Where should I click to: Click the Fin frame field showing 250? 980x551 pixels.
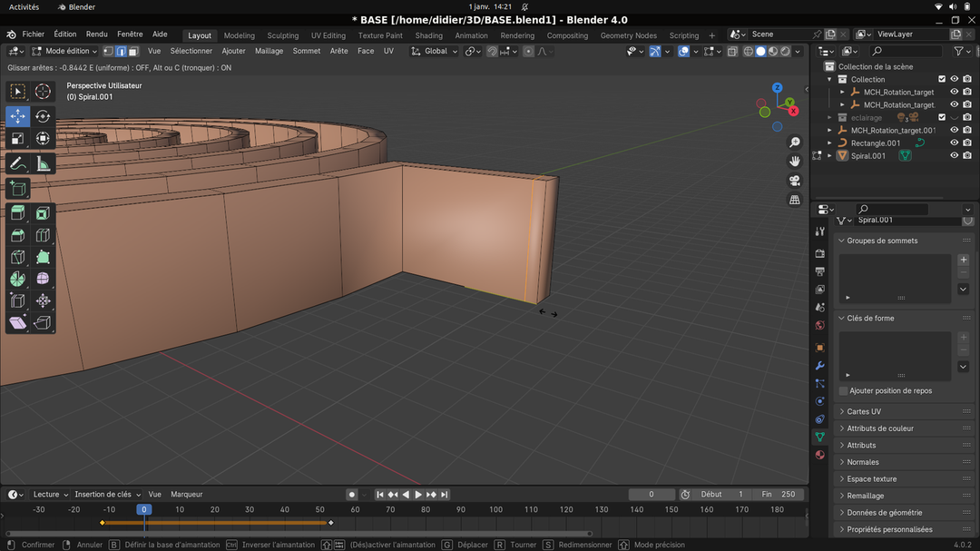[x=779, y=495]
